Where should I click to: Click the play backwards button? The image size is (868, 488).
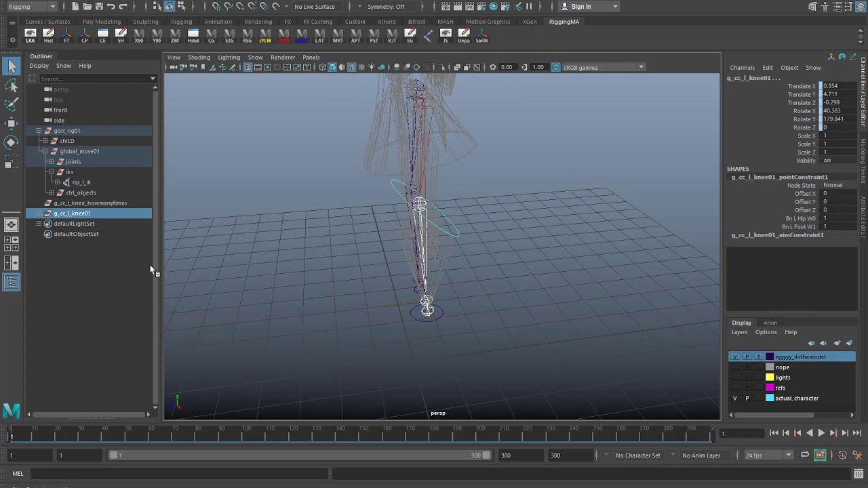tap(809, 433)
